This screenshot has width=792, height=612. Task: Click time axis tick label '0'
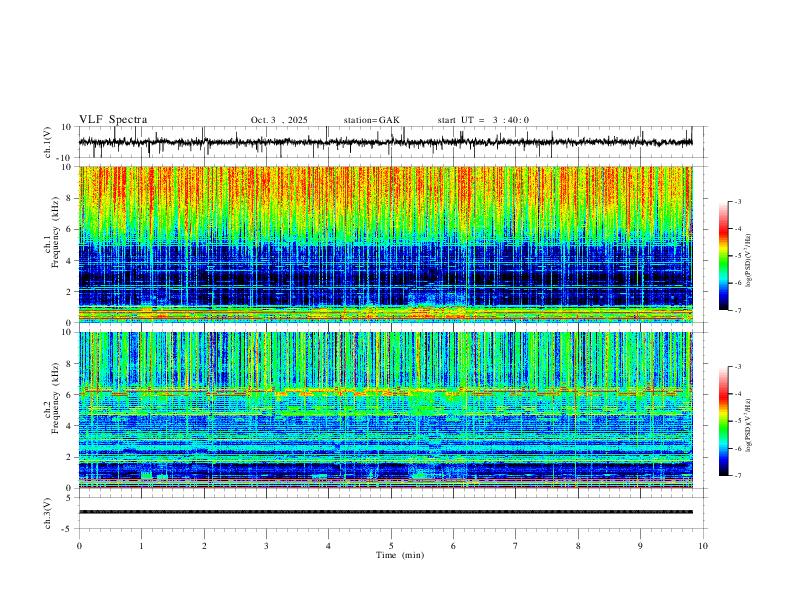click(79, 546)
